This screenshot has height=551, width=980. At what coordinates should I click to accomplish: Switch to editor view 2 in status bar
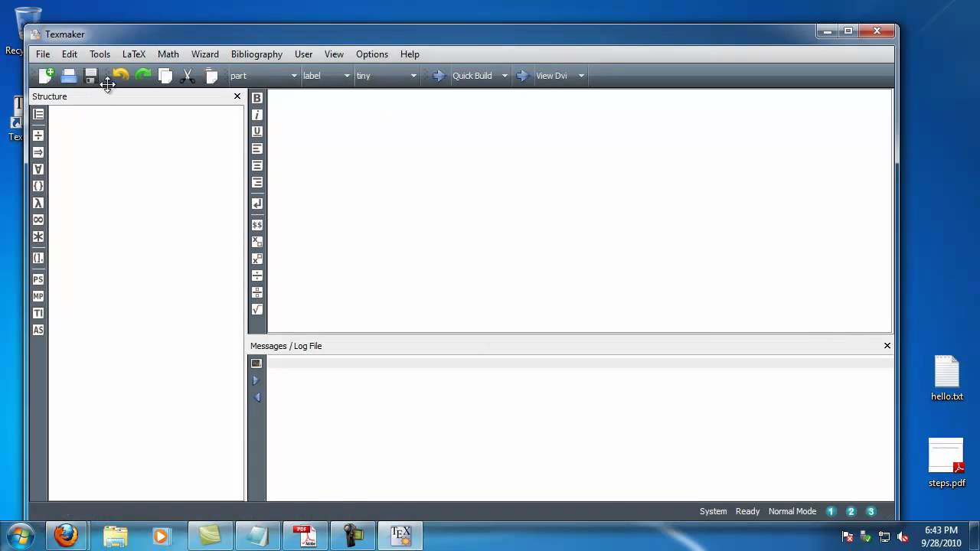[851, 511]
